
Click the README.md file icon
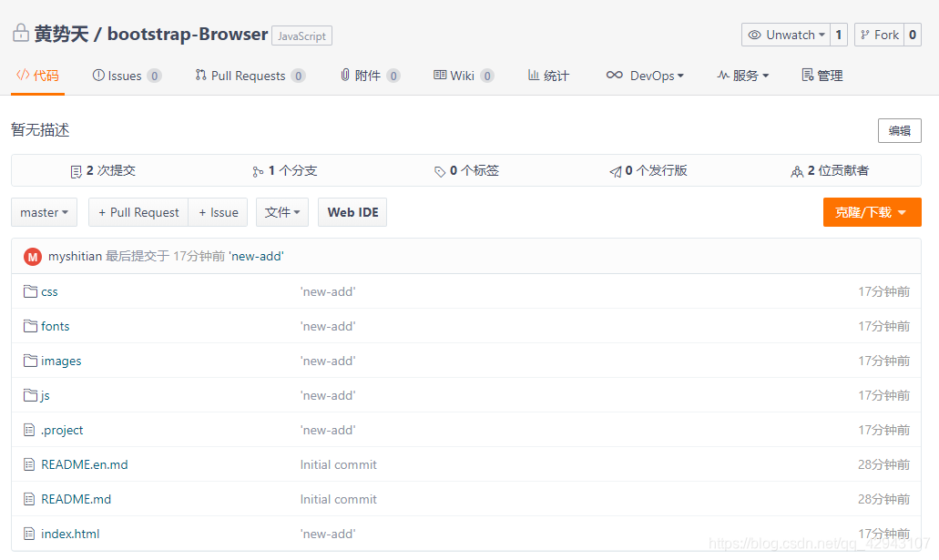click(x=29, y=499)
